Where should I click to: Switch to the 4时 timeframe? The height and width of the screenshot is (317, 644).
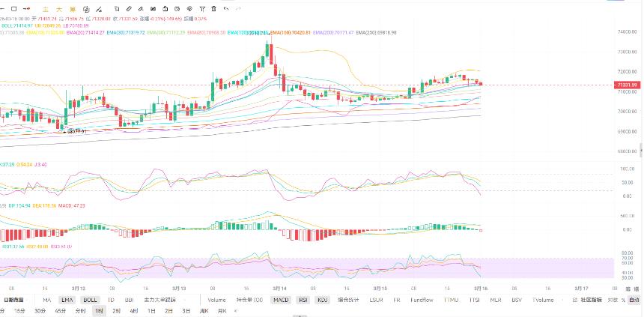point(134,311)
